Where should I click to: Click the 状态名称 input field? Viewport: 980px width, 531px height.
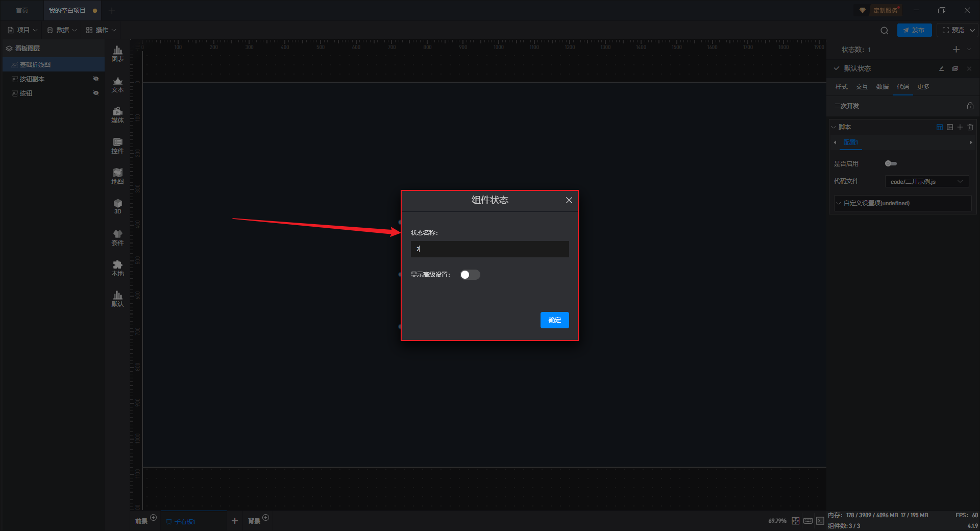(x=489, y=249)
